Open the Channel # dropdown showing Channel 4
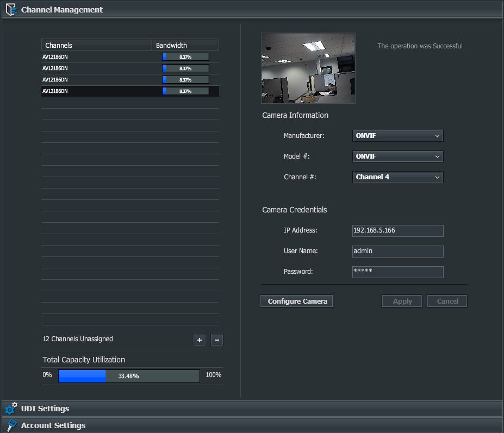 (397, 177)
